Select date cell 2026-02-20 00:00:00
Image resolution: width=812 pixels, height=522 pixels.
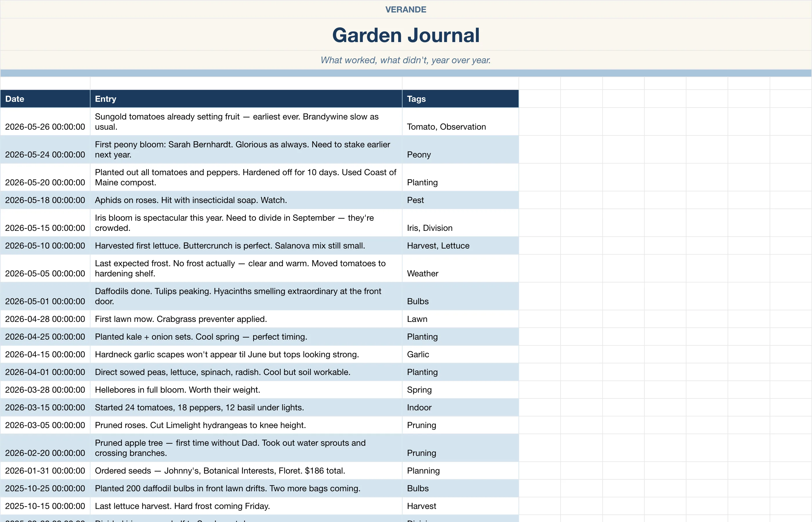click(45, 447)
